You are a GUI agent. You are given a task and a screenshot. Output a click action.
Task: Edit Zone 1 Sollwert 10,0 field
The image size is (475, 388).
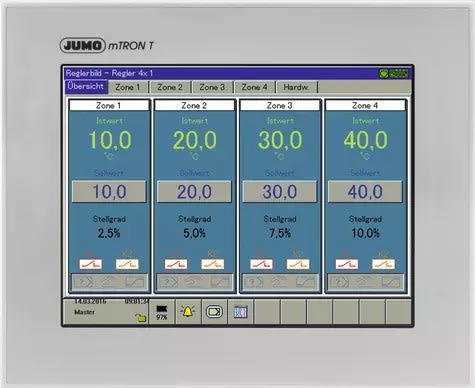pos(109,192)
